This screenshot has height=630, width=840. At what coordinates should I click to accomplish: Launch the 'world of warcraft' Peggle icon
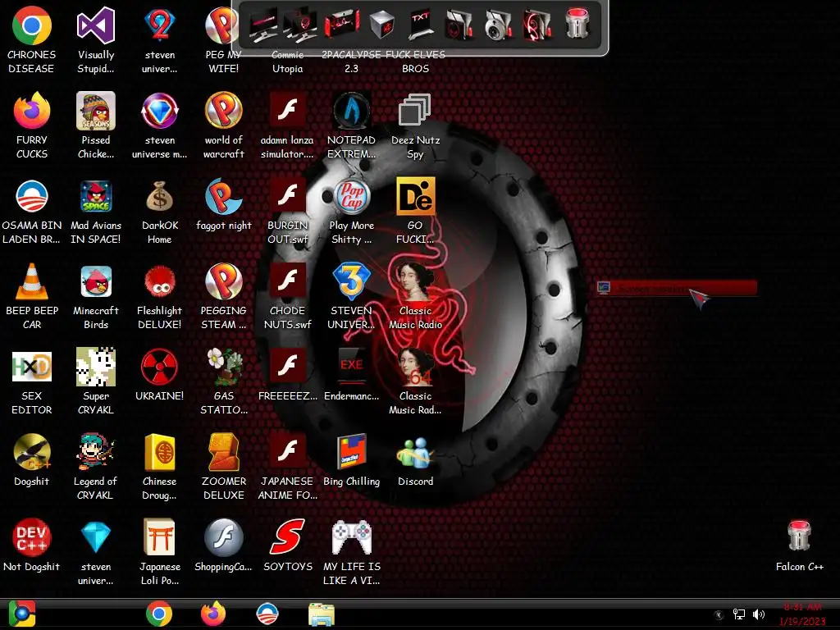click(224, 111)
